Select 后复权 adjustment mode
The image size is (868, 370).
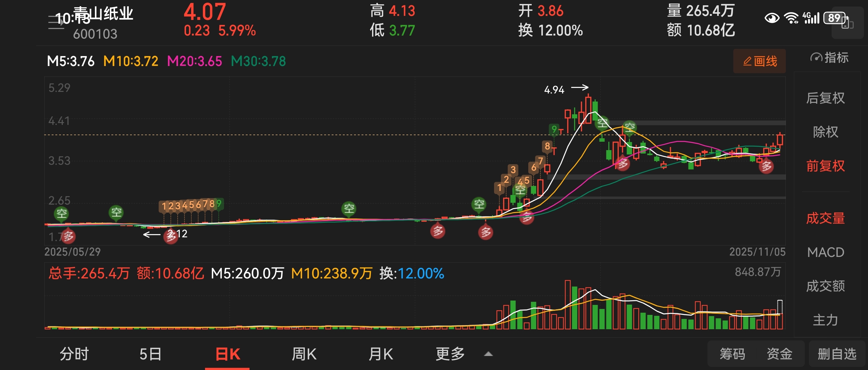[825, 98]
